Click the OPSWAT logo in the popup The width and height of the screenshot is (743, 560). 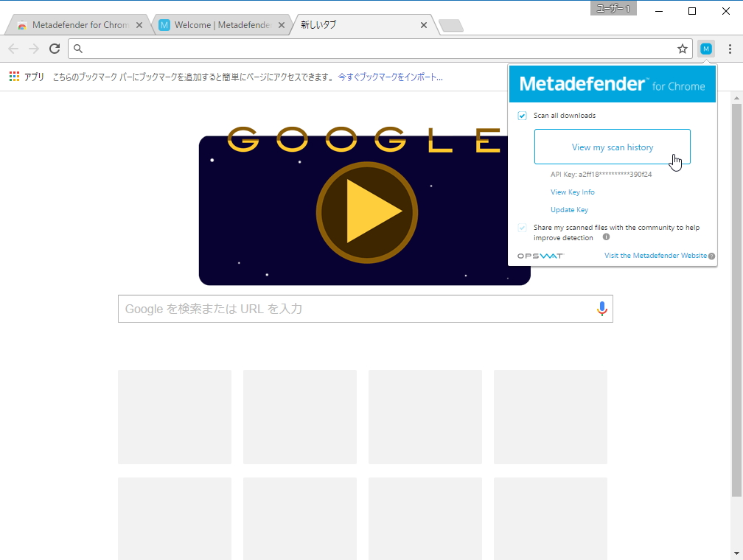[540, 255]
